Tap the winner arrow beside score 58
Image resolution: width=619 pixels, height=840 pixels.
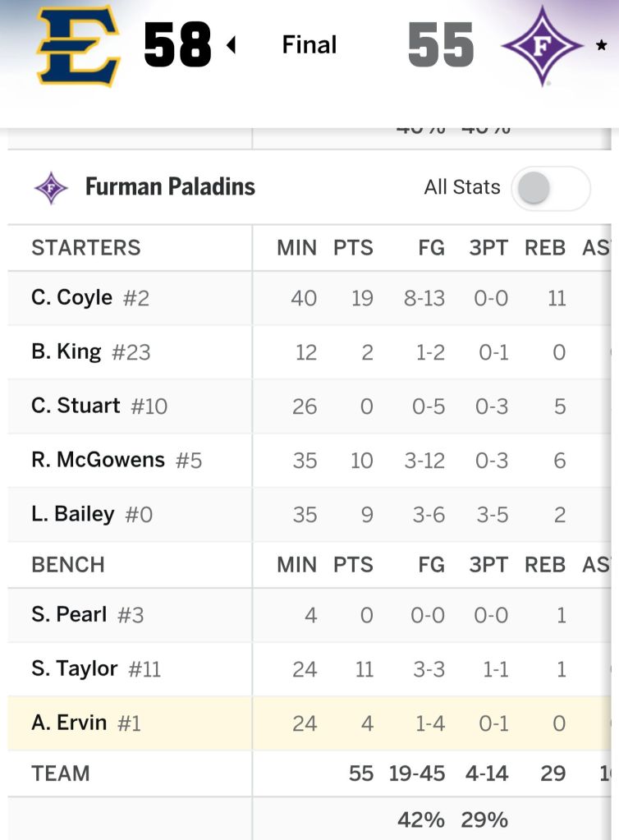coord(231,45)
